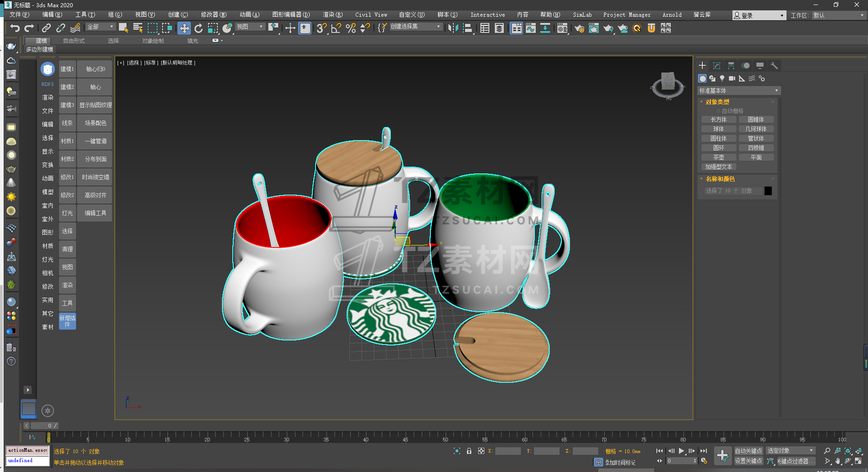Image resolution: width=868 pixels, height=472 pixels.
Task: Switch to the Lights category icon
Action: click(x=722, y=78)
